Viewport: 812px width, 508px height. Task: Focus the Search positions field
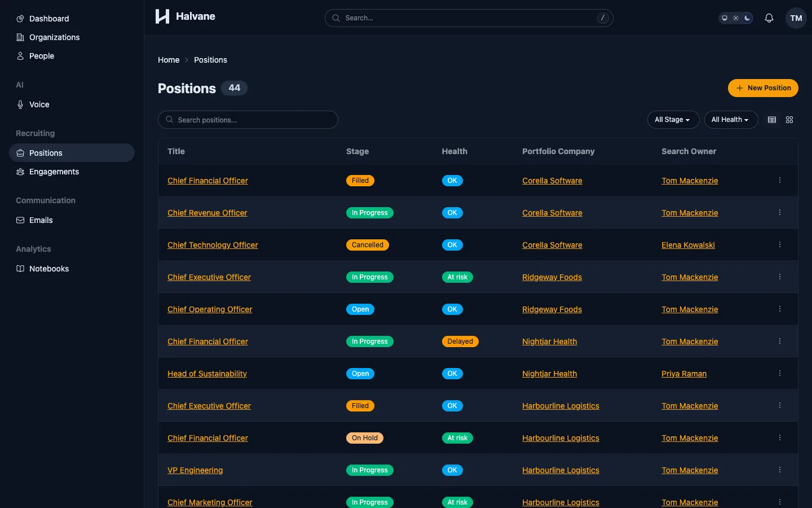tap(248, 120)
